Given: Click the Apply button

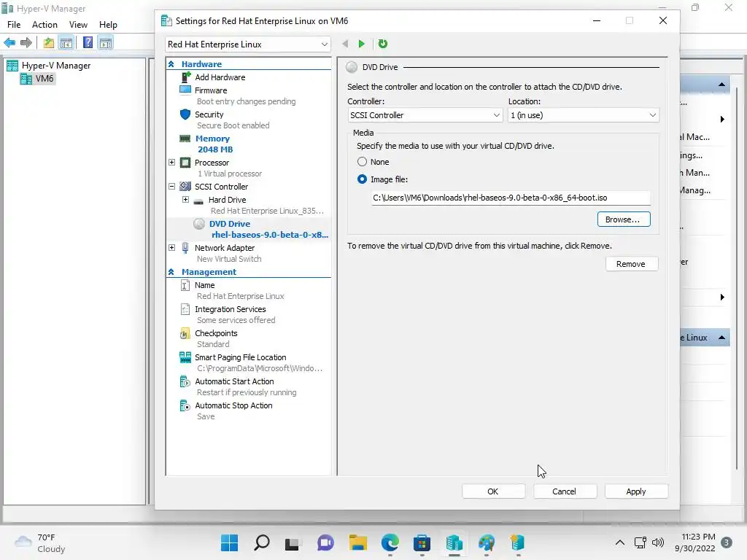Looking at the screenshot, I should click(x=636, y=491).
